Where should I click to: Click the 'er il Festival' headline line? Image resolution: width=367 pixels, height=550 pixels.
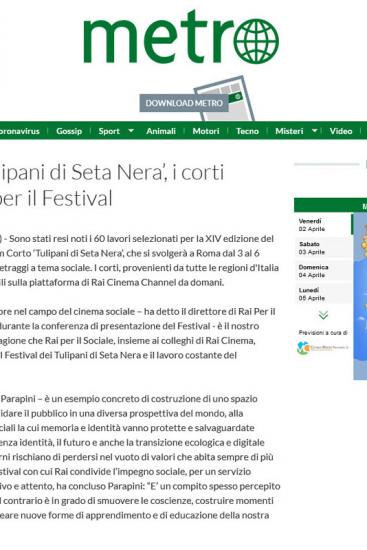tap(56, 198)
